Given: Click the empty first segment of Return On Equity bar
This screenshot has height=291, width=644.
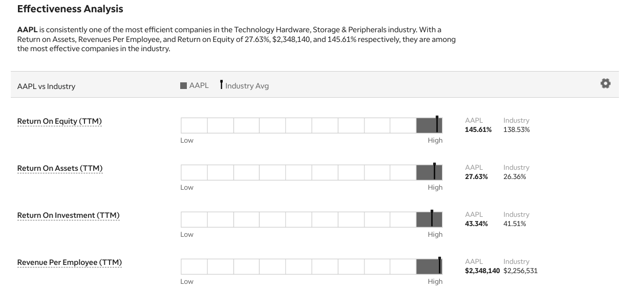Looking at the screenshot, I should pyautogui.click(x=194, y=125).
